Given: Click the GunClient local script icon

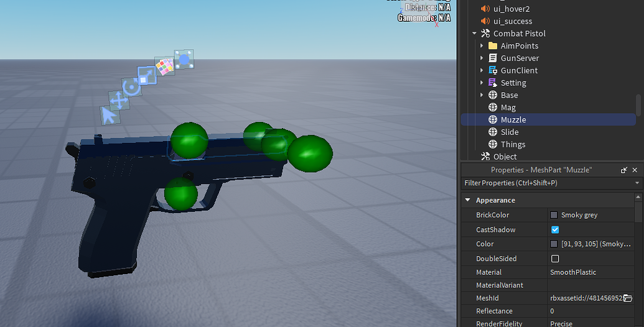Looking at the screenshot, I should click(493, 70).
